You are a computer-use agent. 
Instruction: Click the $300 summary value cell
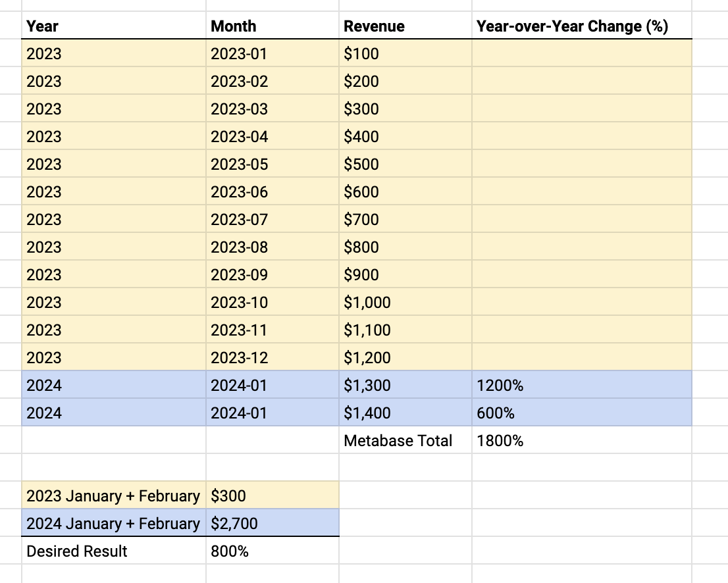273,495
